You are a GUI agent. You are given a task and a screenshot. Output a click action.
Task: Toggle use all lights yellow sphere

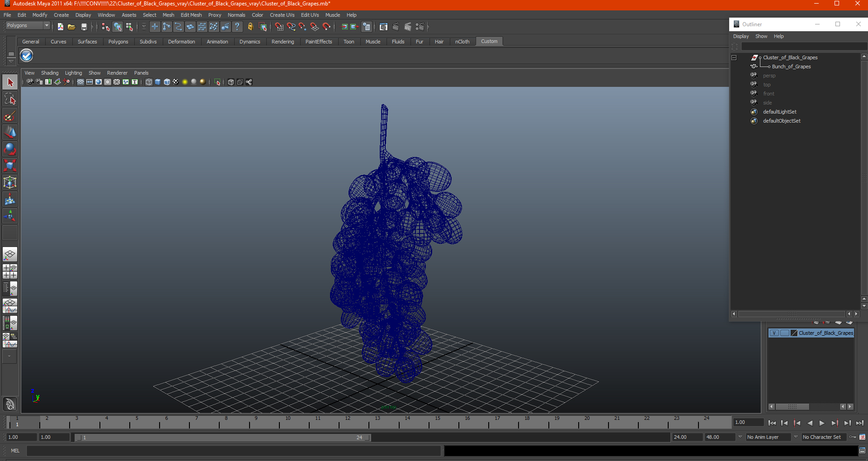185,82
